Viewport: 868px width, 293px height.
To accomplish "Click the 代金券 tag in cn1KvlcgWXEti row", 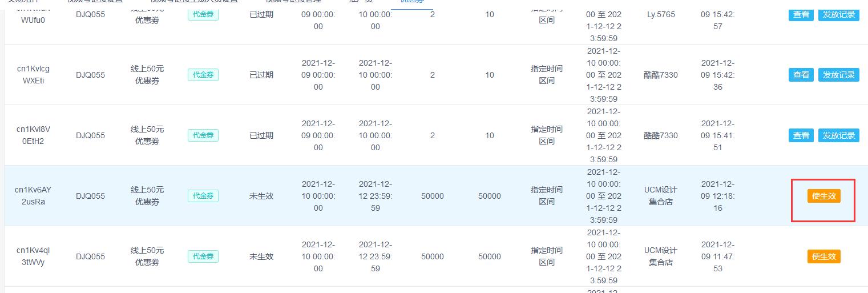I will tap(203, 75).
